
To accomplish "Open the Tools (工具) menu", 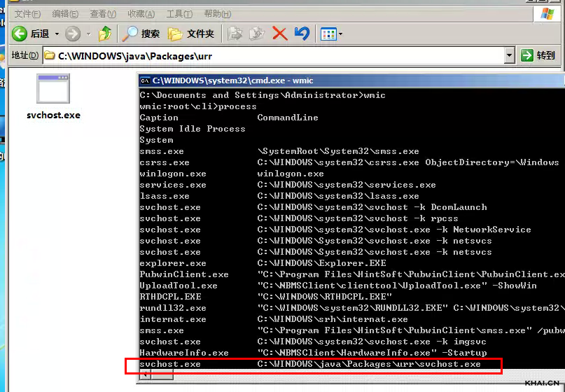I will tap(179, 14).
